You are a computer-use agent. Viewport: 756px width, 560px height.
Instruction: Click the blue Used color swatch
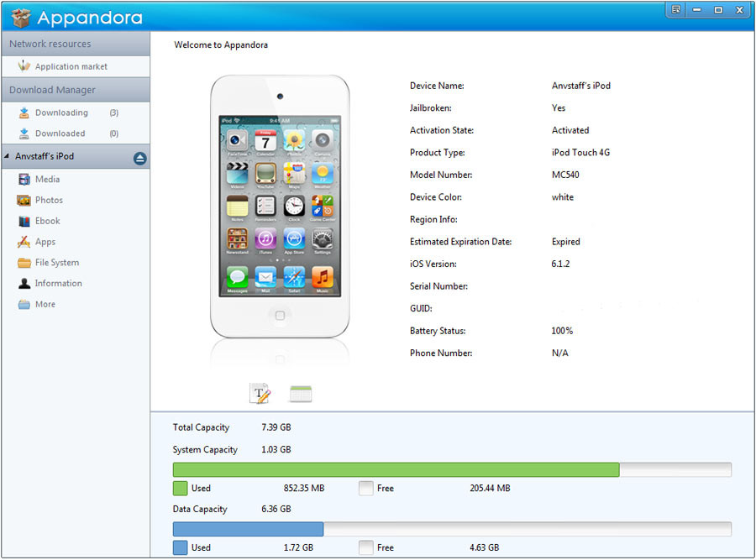pyautogui.click(x=180, y=547)
